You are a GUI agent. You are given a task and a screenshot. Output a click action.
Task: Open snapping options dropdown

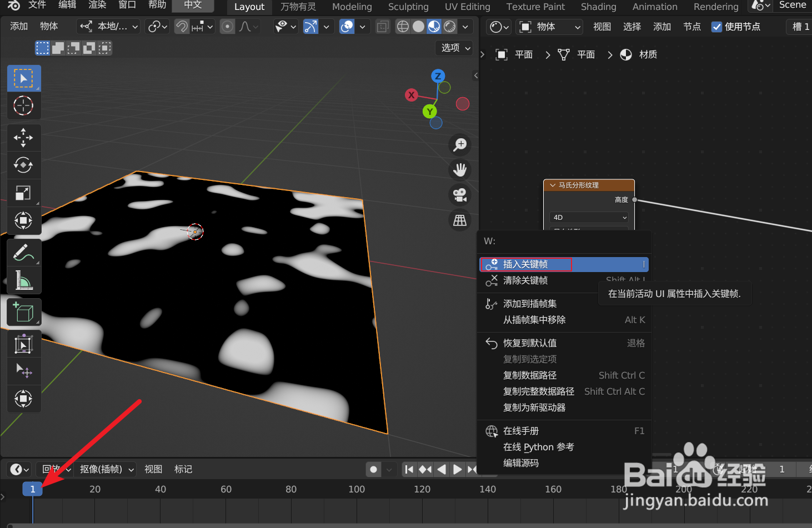202,26
